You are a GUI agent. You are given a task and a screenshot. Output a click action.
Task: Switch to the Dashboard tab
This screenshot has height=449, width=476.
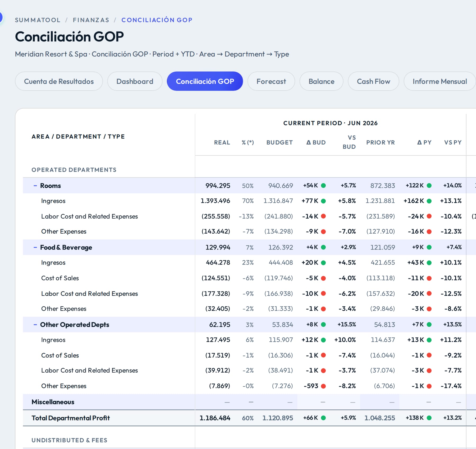pos(135,81)
